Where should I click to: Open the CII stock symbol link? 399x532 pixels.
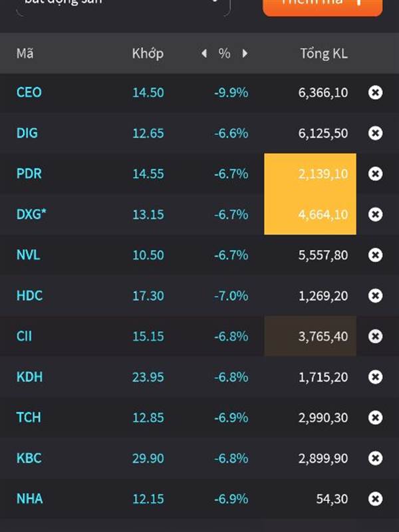coord(24,336)
